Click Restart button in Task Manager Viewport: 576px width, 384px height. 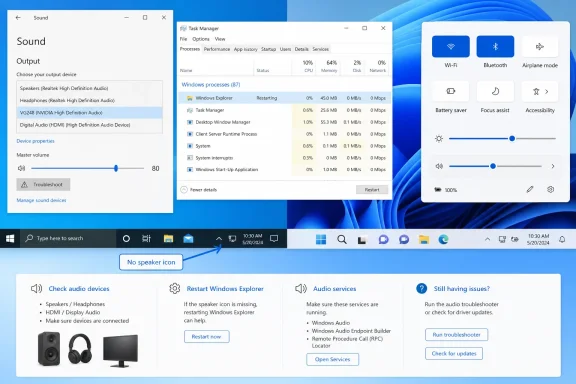coord(372,190)
